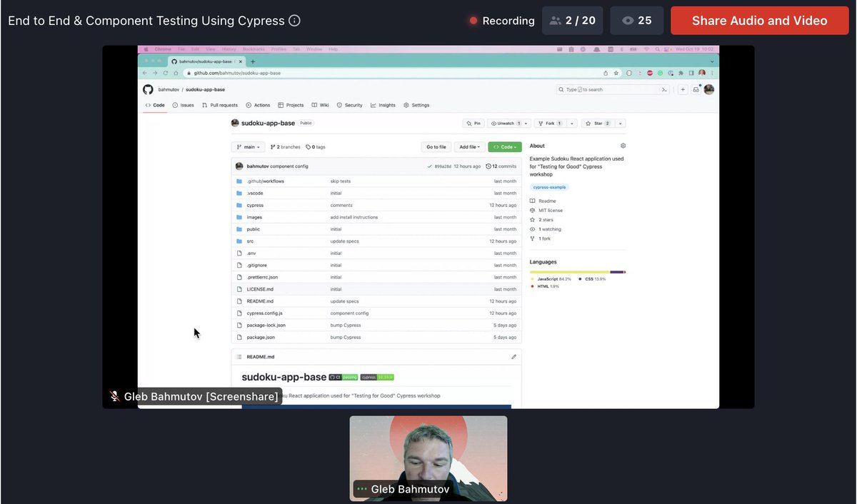Open the src folder
This screenshot has height=504, width=857.
[250, 241]
